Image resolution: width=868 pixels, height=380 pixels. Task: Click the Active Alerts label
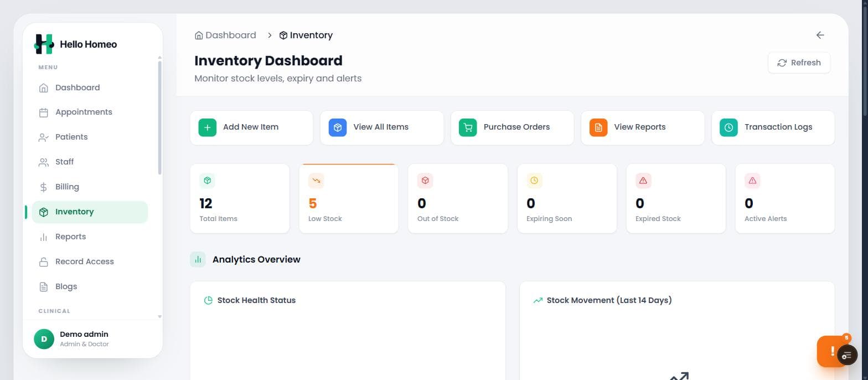[x=766, y=219]
